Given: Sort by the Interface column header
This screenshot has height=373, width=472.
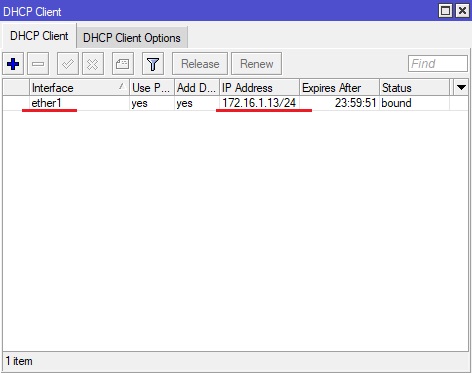Looking at the screenshot, I should click(79, 88).
